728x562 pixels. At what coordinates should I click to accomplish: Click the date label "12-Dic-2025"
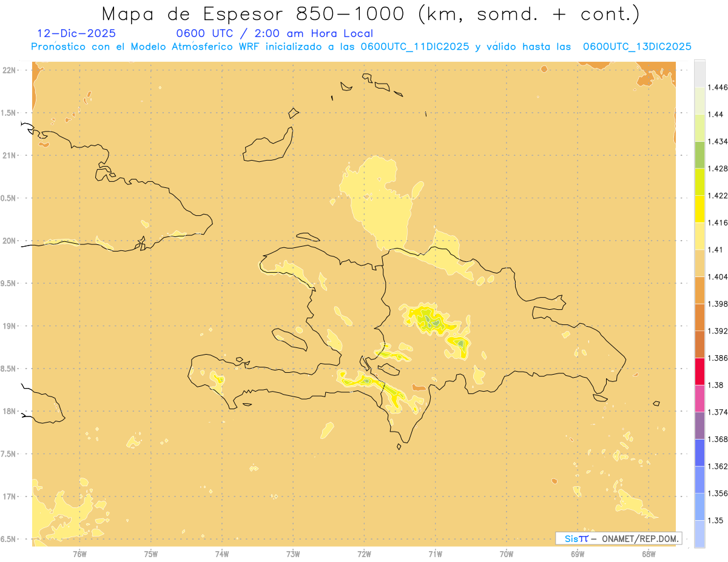[x=76, y=33]
